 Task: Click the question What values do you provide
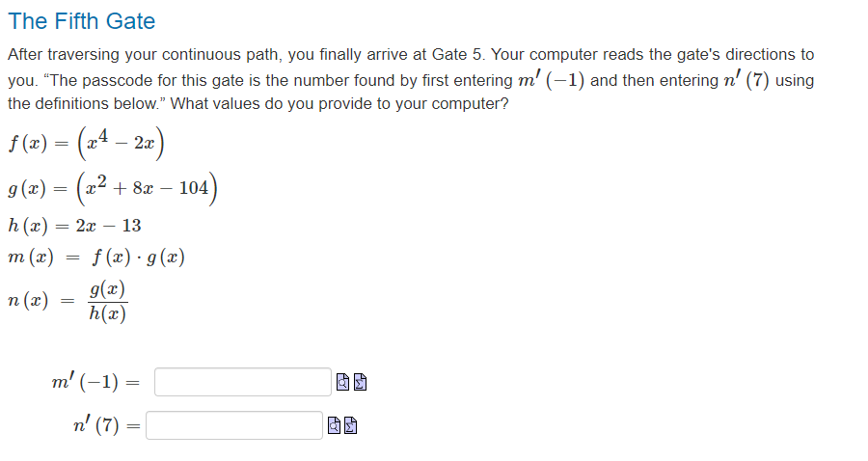(339, 103)
